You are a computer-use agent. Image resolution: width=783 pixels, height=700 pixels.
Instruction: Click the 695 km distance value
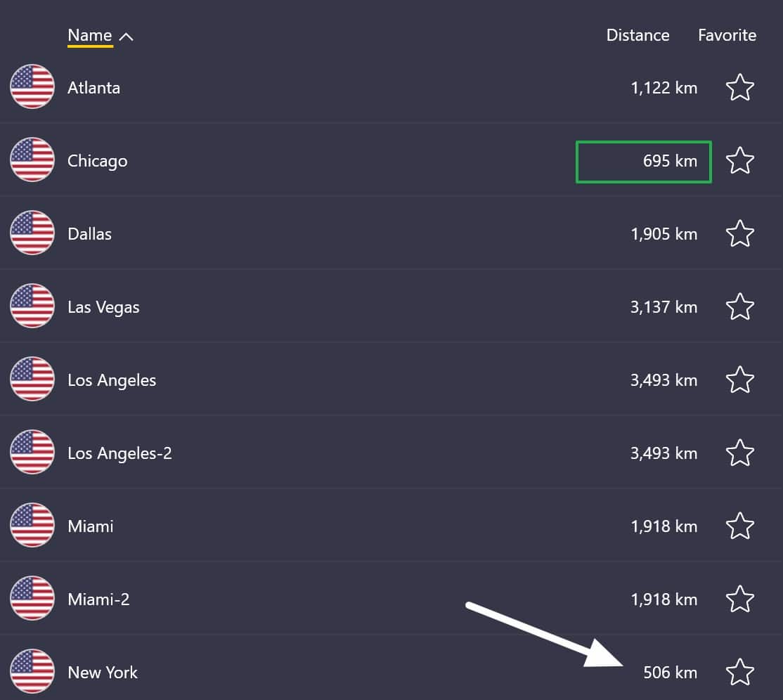point(670,161)
